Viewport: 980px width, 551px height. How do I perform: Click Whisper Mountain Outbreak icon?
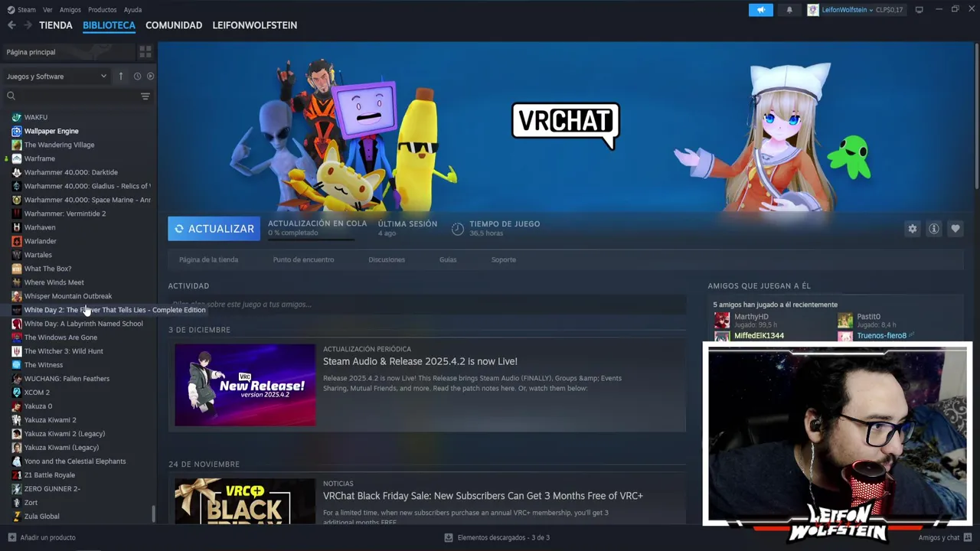pyautogui.click(x=16, y=296)
